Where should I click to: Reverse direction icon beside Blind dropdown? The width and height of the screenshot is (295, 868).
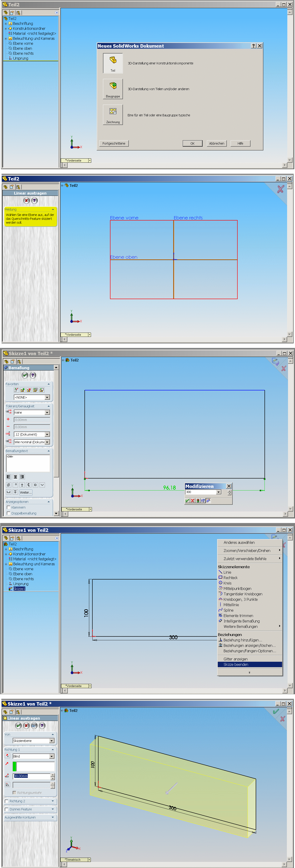tap(7, 756)
